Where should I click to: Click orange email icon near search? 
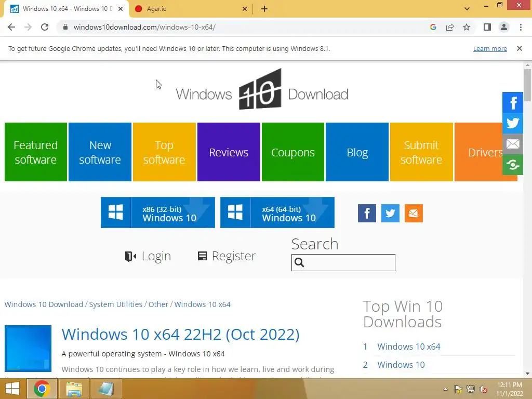414,213
